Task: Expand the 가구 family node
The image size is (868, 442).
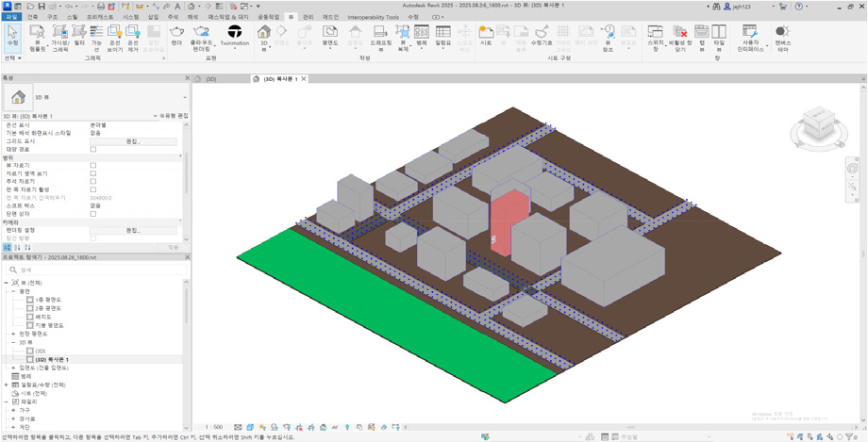Action: (13, 410)
